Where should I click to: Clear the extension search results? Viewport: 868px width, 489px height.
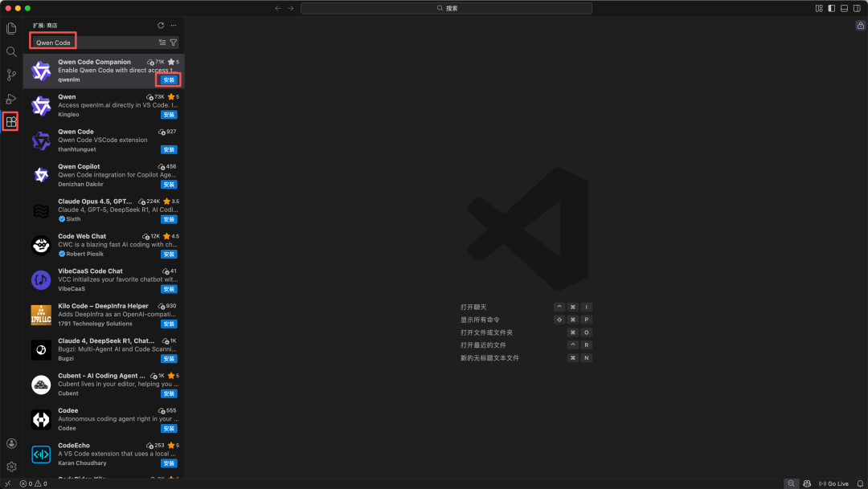(162, 43)
